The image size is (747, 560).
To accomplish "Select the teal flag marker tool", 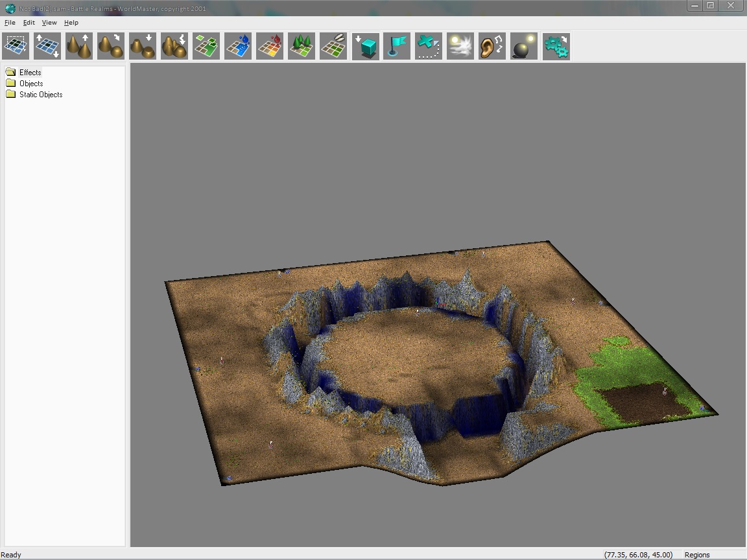I will click(397, 46).
